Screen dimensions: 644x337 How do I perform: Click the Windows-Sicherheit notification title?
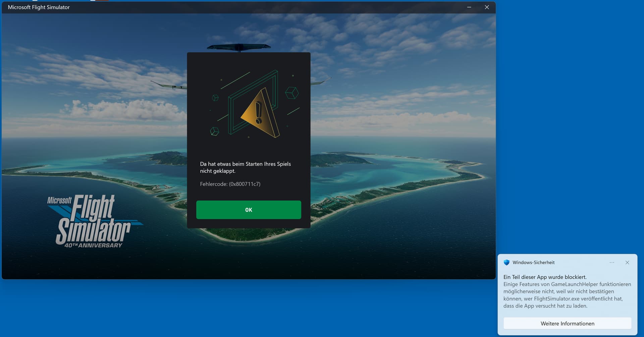tap(533, 263)
